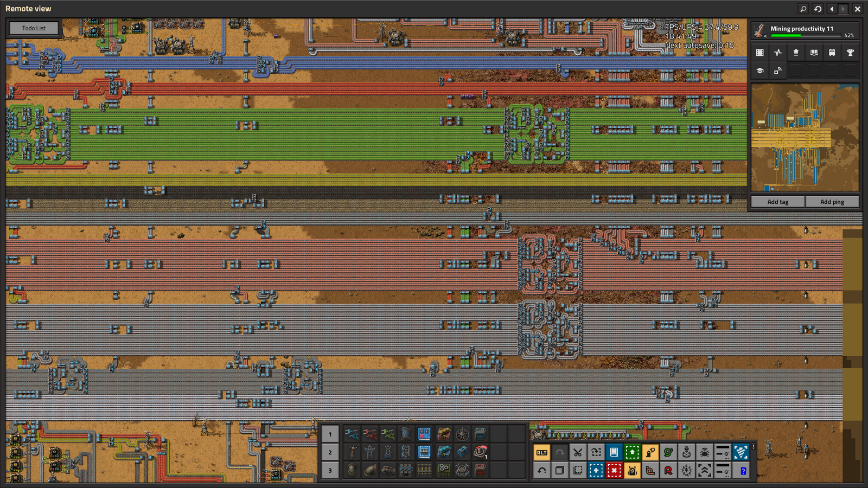Pick the green electric wire in quickbar
The width and height of the screenshot is (868, 488).
[x=388, y=434]
